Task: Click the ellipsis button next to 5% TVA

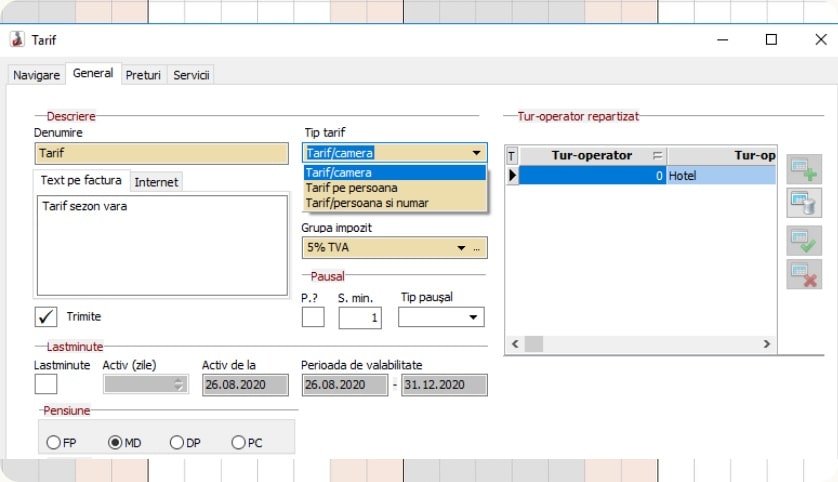Action: point(477,248)
